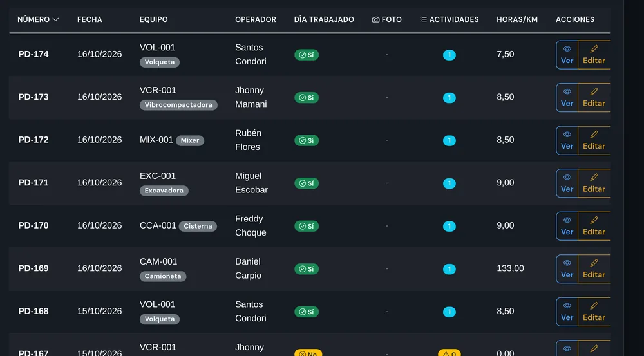Viewport: 644px width, 356px height.
Task: Click operator Miguel Escobar
Action: tap(251, 183)
